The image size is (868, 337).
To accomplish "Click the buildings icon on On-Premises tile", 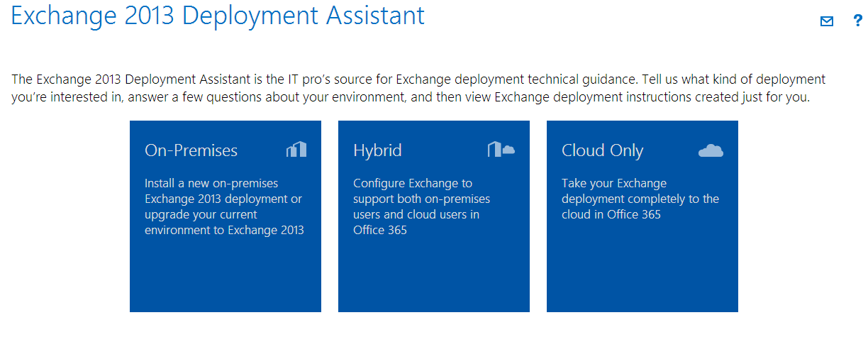I will pyautogui.click(x=296, y=149).
